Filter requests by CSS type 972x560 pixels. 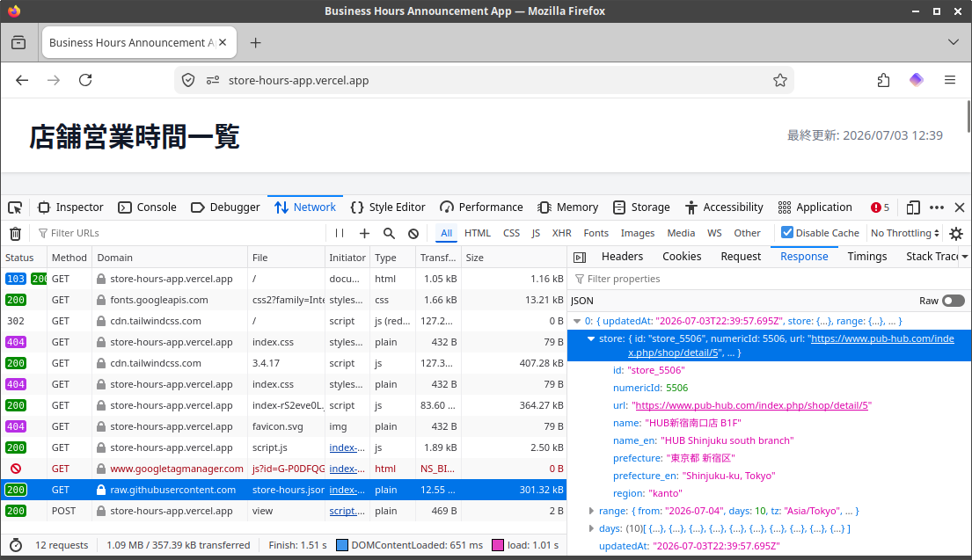click(x=511, y=234)
